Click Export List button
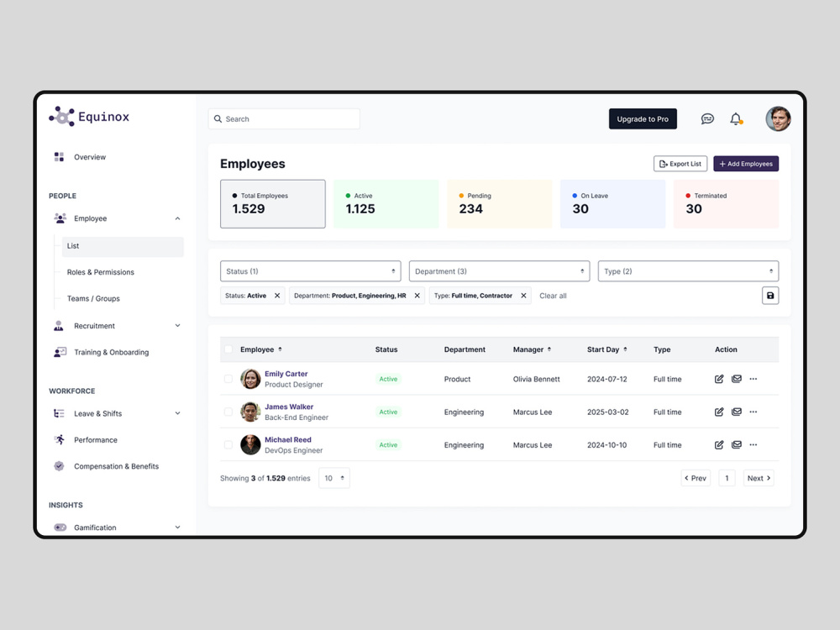Viewport: 840px width, 630px height. coord(680,164)
